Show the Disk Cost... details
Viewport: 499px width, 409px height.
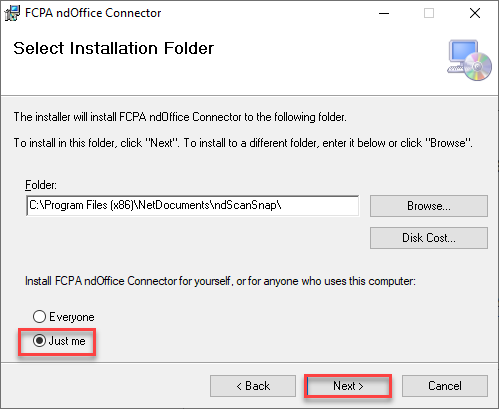pyautogui.click(x=429, y=238)
